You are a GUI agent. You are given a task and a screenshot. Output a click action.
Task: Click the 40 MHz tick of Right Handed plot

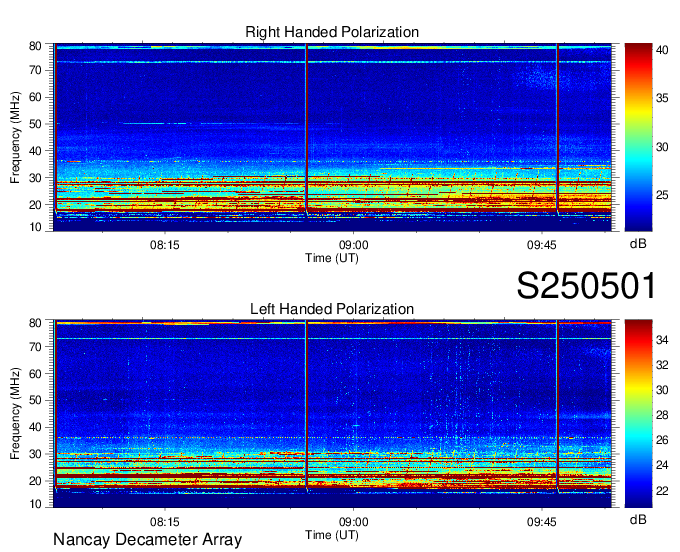35,151
